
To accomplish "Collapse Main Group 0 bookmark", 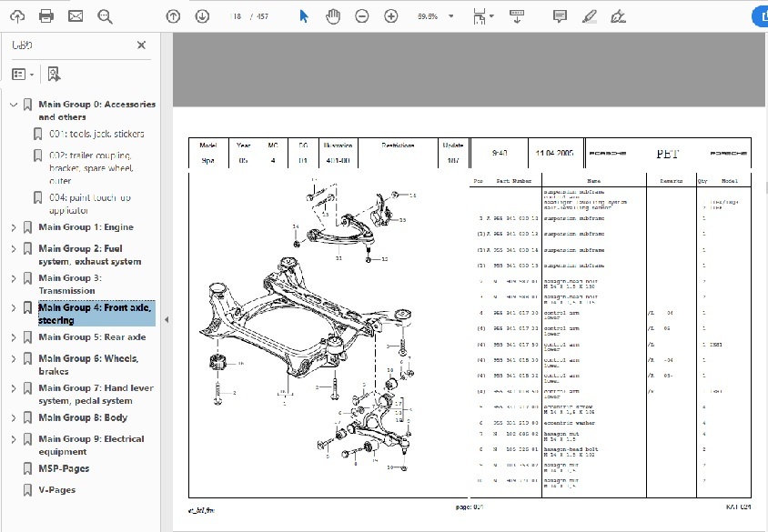I will click(x=14, y=105).
